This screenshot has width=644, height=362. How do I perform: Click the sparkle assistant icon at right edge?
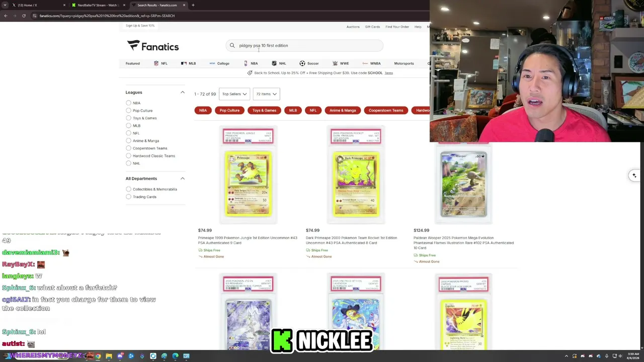pos(634,175)
